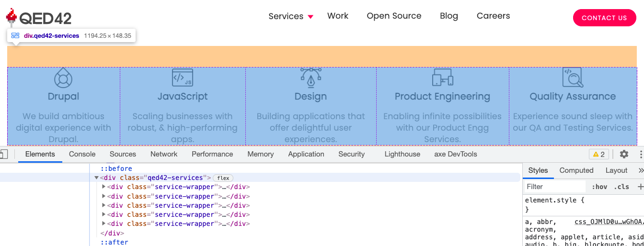
Task: Open the Memory tab
Action: pos(261,154)
